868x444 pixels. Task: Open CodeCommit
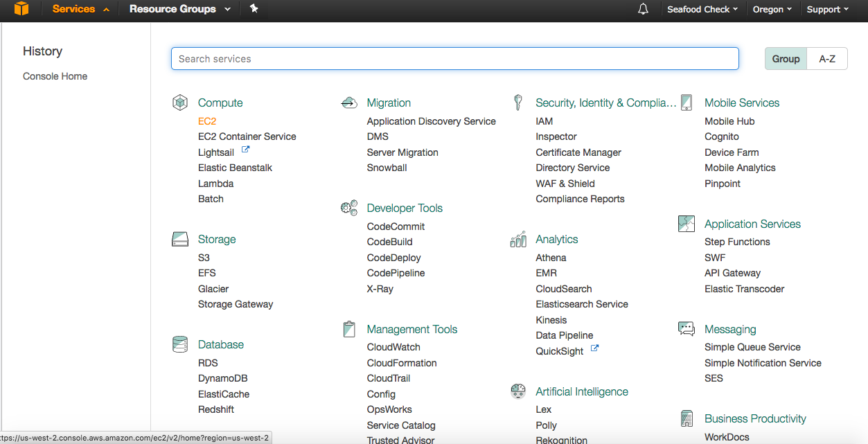[396, 227]
